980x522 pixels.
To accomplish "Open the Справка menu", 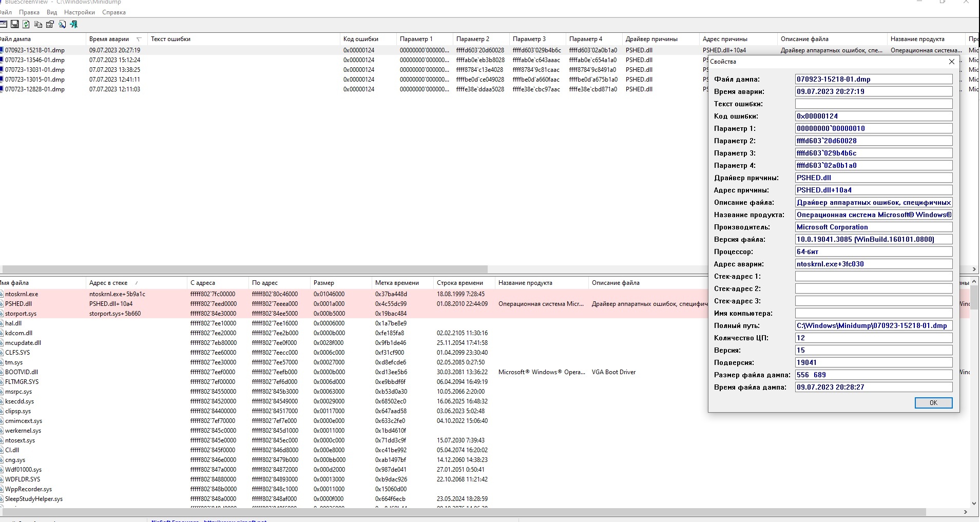I will pos(114,12).
